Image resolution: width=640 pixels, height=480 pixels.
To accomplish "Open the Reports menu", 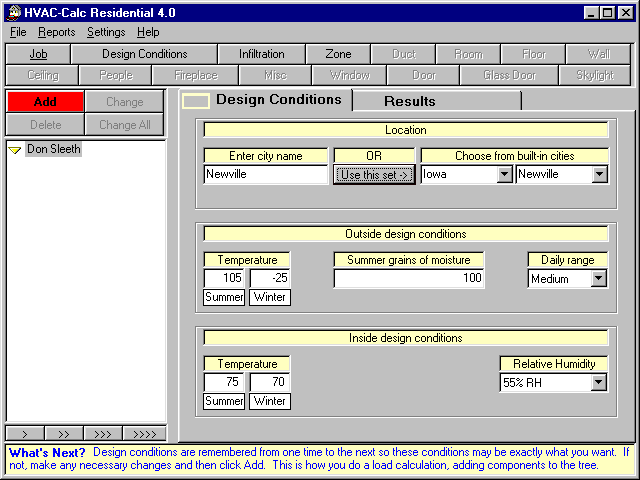I will click(56, 32).
